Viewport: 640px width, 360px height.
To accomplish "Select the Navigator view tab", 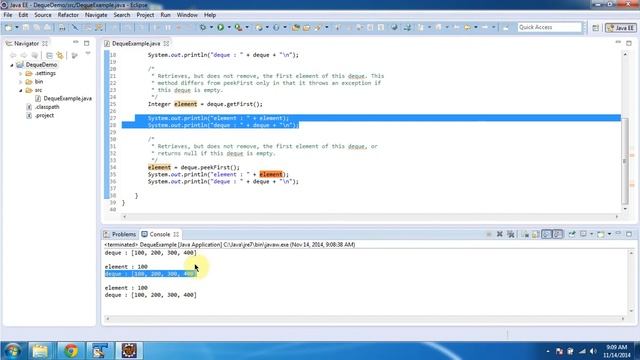I will click(27, 43).
